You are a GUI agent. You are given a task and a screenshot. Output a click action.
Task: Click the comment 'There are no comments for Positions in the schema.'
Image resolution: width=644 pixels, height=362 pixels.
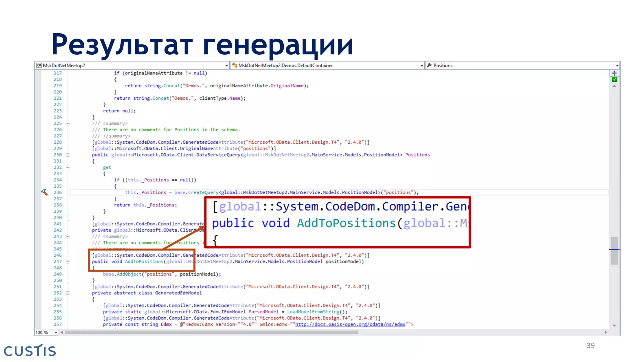171,129
